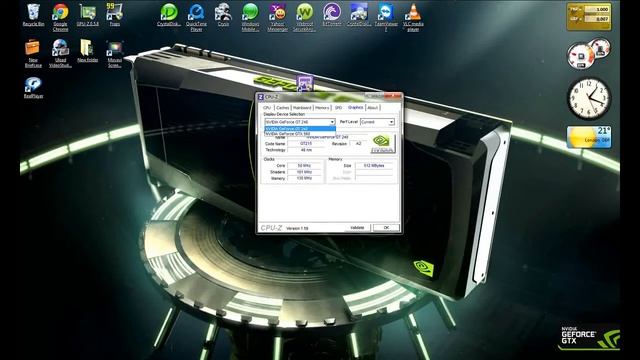The height and width of the screenshot is (360, 640).
Task: Open the RealPlayer desktop shortcut
Action: [x=33, y=87]
